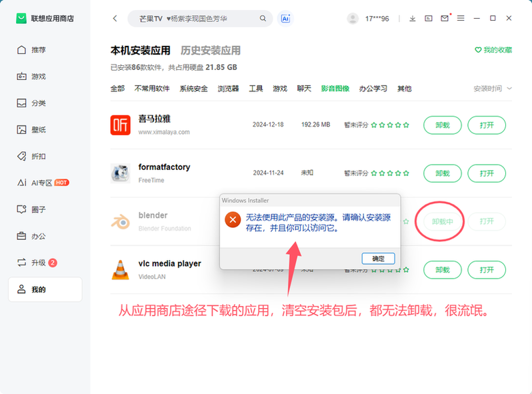Open formatfactory with 打开 button
This screenshot has width=532, height=394.
pyautogui.click(x=487, y=173)
